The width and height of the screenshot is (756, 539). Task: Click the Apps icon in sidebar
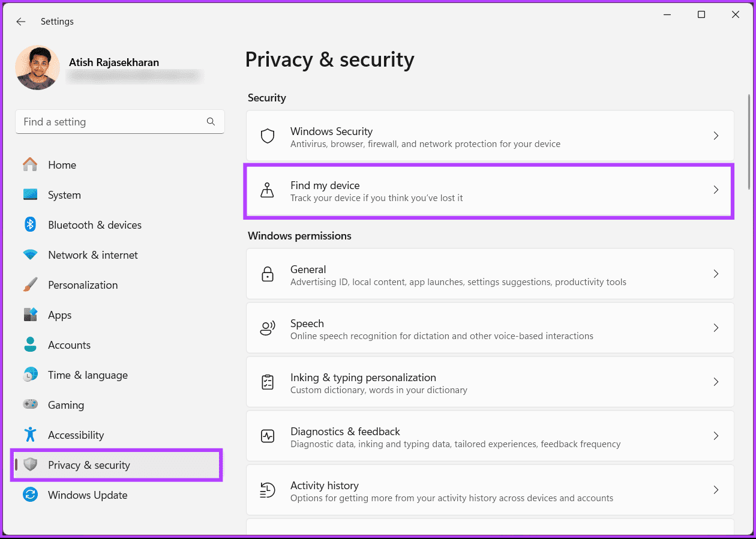pos(30,315)
